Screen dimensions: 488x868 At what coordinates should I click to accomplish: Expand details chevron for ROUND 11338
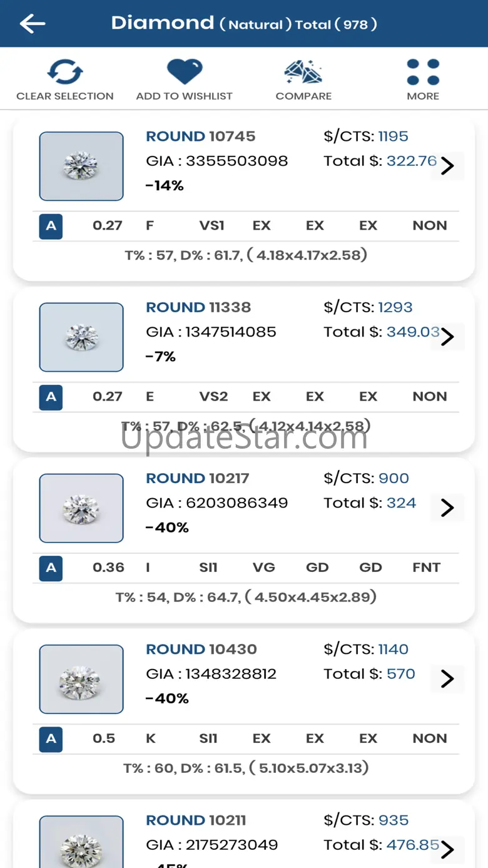coord(447,337)
